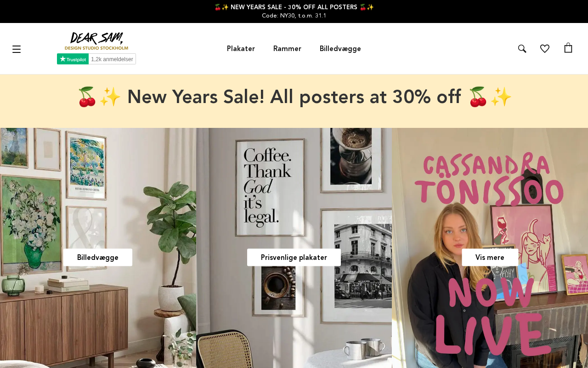Open the Rammer menu item
This screenshot has width=588, height=368.
click(x=287, y=49)
